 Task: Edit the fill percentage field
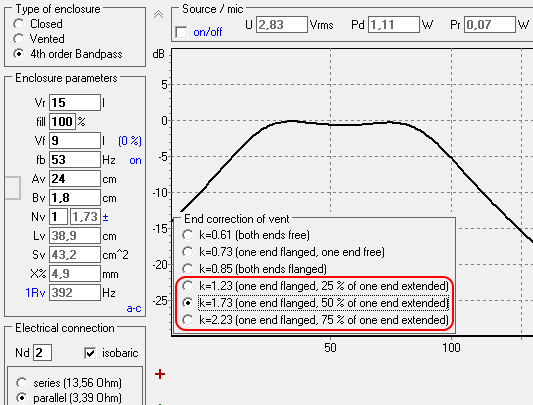pyautogui.click(x=62, y=122)
